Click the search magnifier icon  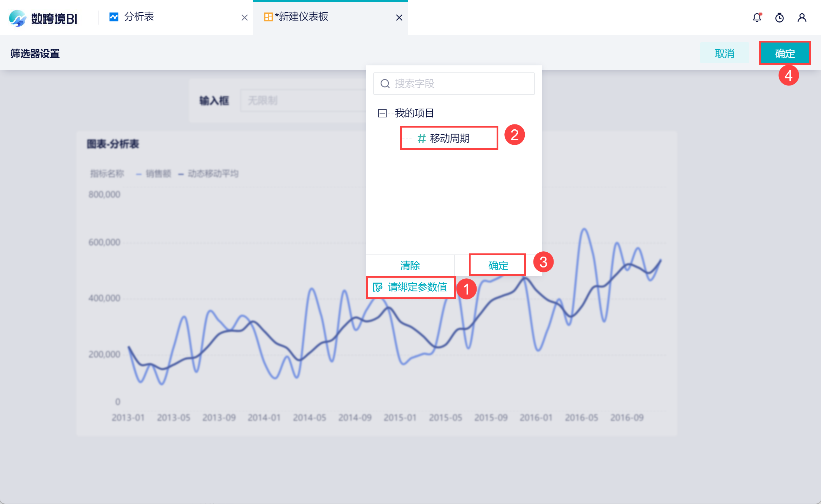click(385, 84)
